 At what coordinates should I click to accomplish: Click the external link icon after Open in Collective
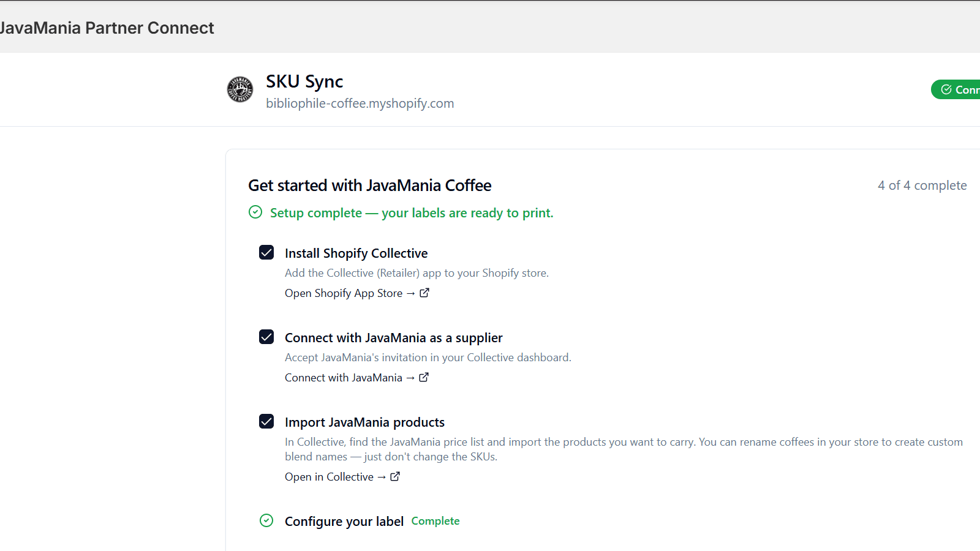(x=395, y=476)
